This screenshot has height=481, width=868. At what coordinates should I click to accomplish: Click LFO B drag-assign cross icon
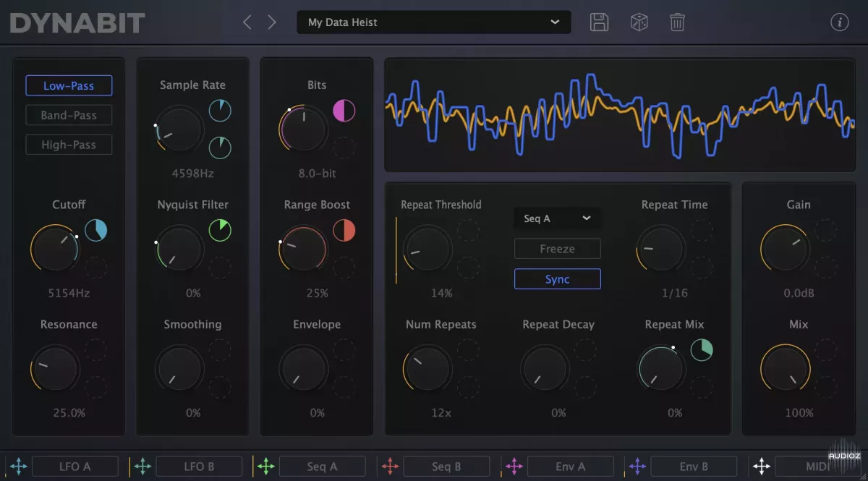(x=142, y=467)
